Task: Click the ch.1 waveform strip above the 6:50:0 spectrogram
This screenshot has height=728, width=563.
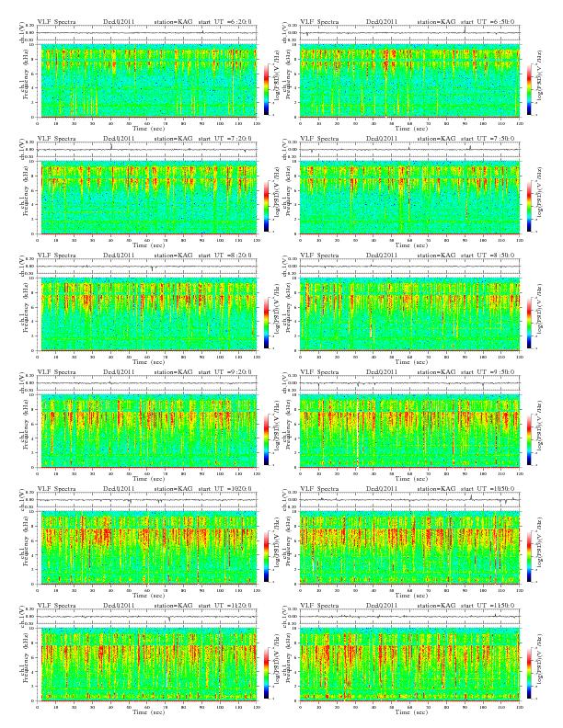Action: pos(409,33)
